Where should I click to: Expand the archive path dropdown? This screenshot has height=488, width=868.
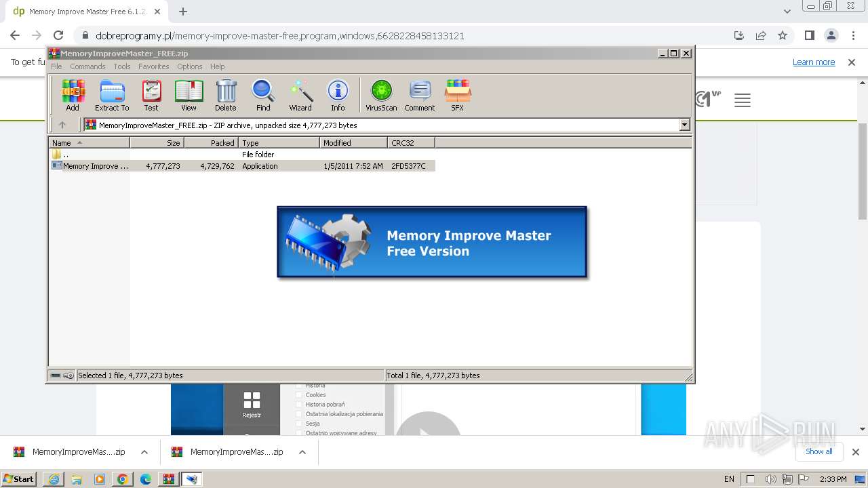click(684, 125)
